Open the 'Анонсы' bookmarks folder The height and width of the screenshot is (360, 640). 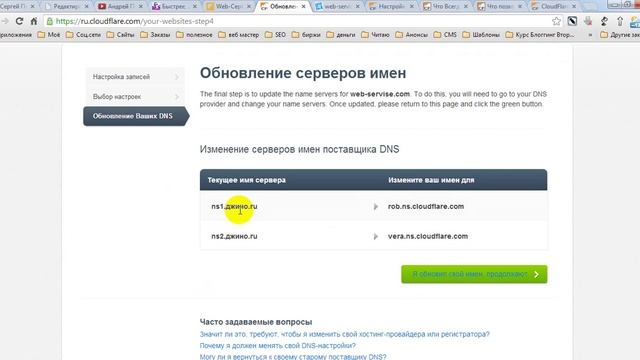[x=411, y=35]
